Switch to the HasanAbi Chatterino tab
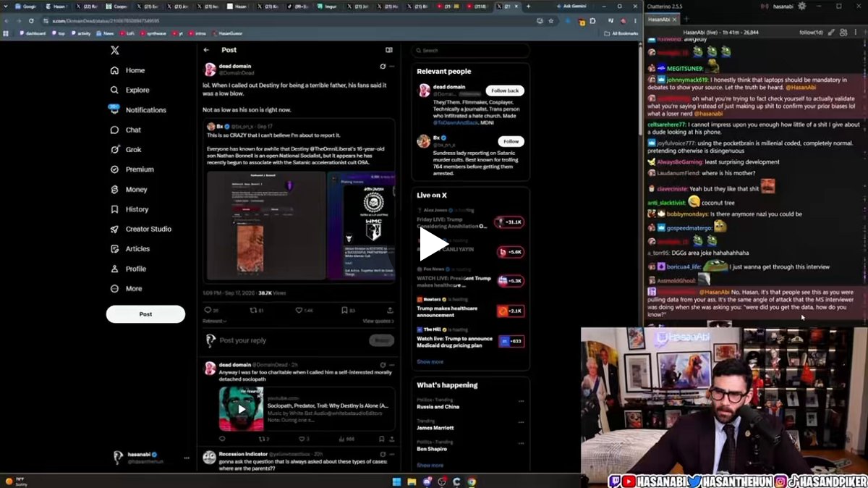This screenshot has height=488, width=868. pyautogui.click(x=662, y=20)
